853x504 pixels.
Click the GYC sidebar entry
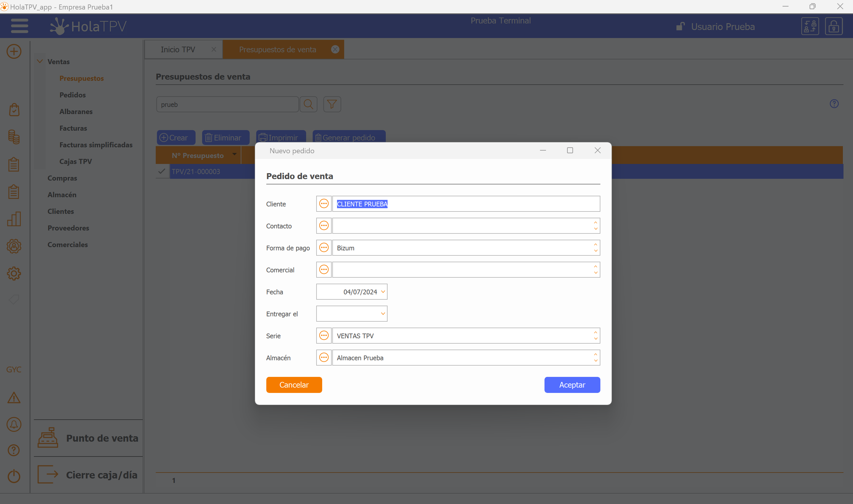tap(14, 369)
